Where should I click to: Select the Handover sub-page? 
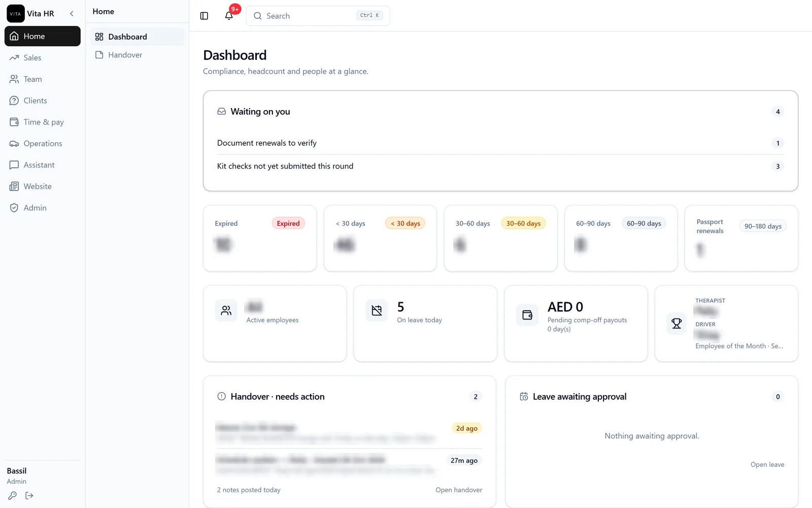coord(138,55)
